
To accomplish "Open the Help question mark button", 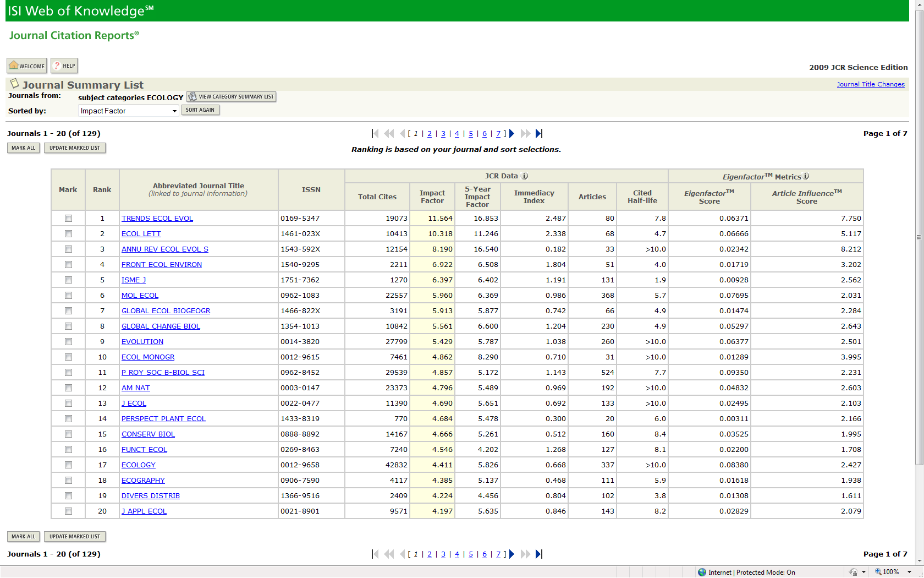I will tap(64, 66).
